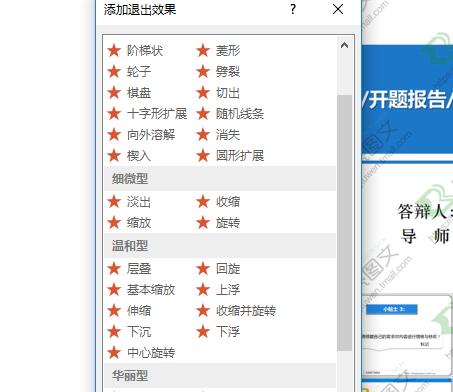The image size is (453, 392).
Task: Choose 向外溶解 effect
Action: click(x=141, y=135)
